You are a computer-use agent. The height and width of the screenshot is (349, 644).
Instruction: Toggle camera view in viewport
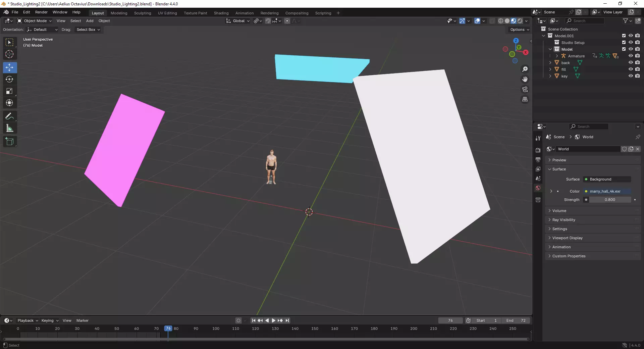525,89
